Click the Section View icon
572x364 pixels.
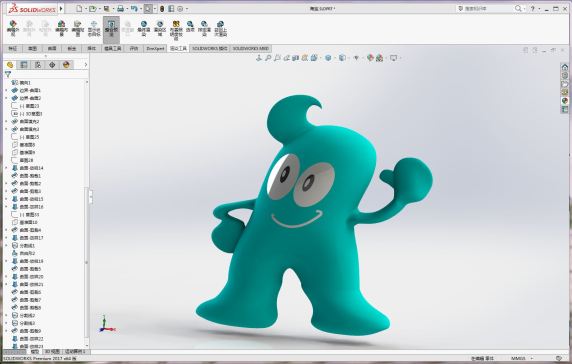(295, 58)
